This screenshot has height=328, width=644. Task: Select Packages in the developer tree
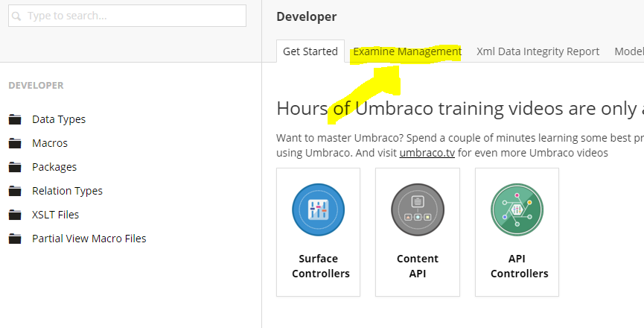click(54, 167)
